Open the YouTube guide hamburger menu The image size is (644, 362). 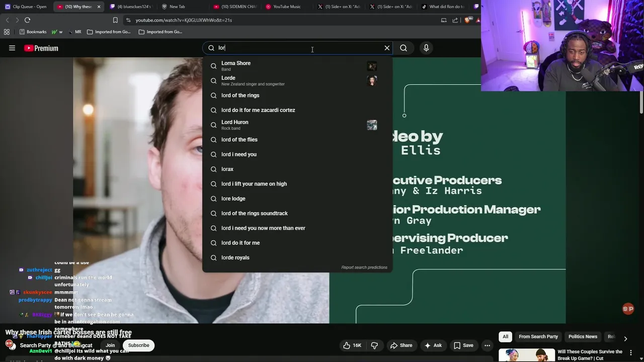pos(12,48)
